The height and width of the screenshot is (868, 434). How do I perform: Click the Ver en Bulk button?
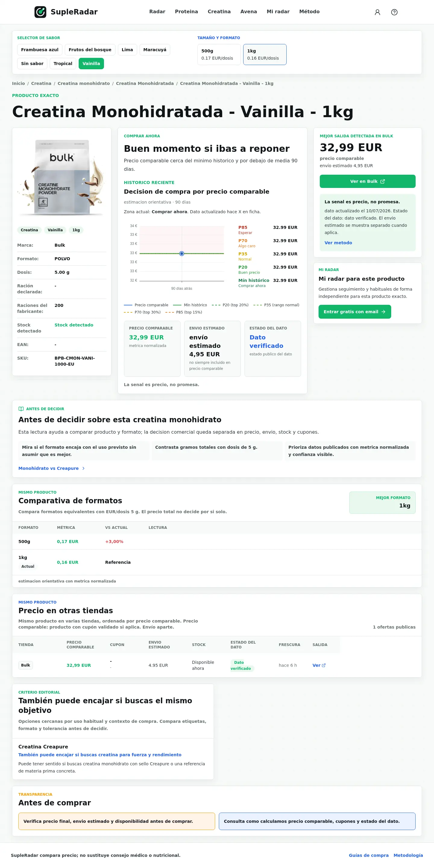coord(368,181)
